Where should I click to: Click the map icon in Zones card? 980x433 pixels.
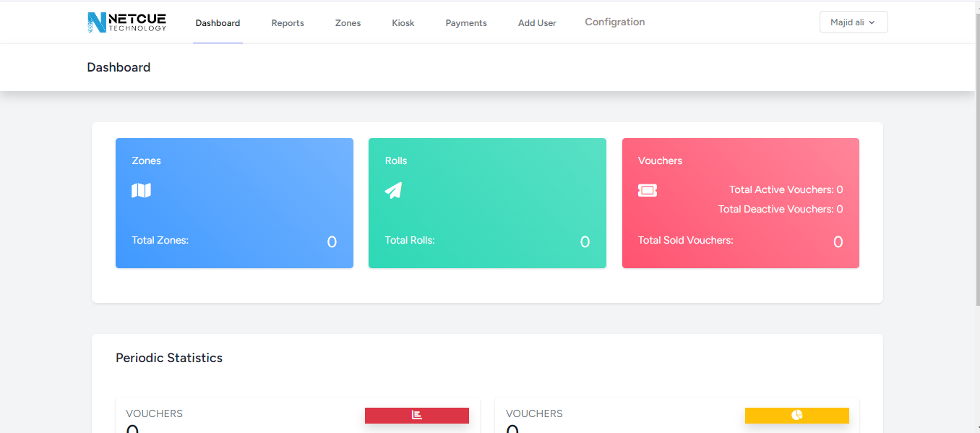141,190
